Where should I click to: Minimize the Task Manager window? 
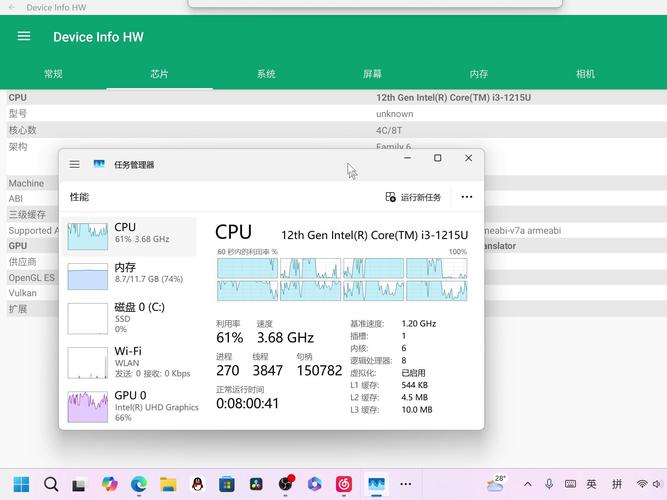click(x=407, y=158)
